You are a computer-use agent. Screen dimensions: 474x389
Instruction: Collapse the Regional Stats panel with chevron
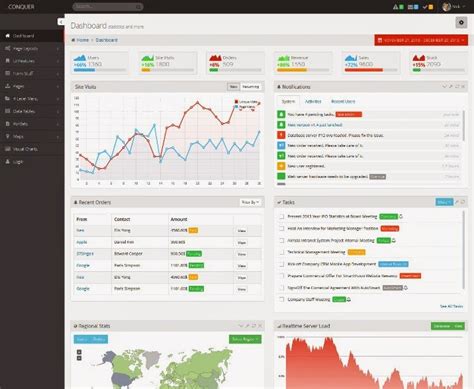click(241, 326)
